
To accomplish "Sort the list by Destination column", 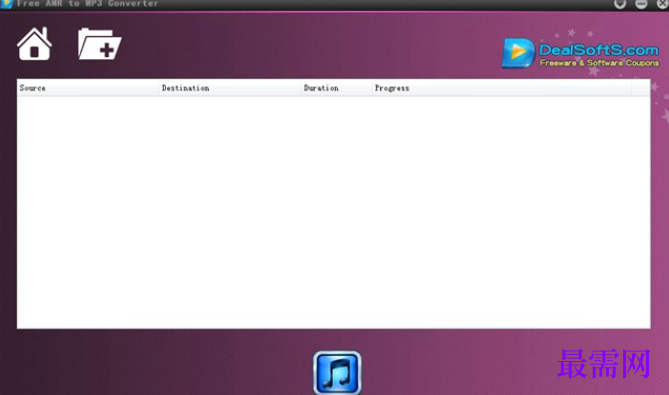I will point(230,88).
